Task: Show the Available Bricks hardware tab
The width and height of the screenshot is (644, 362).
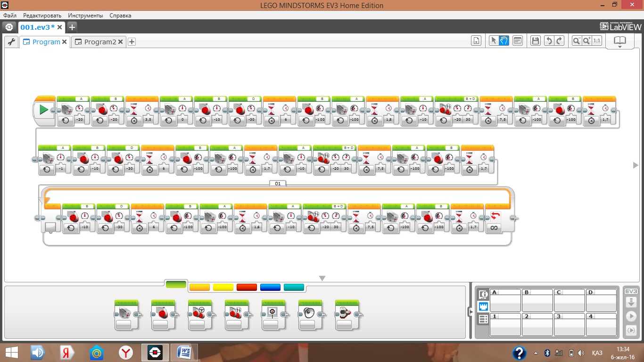Action: tap(483, 319)
